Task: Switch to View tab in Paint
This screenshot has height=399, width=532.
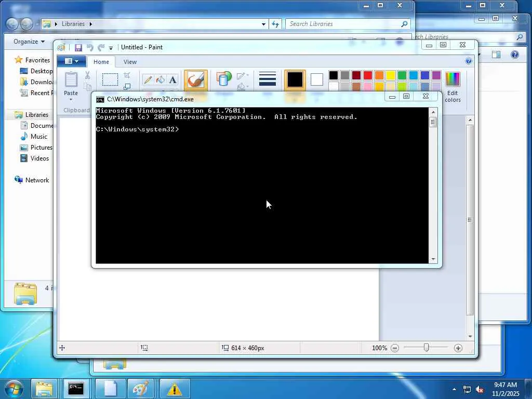Action: tap(130, 62)
